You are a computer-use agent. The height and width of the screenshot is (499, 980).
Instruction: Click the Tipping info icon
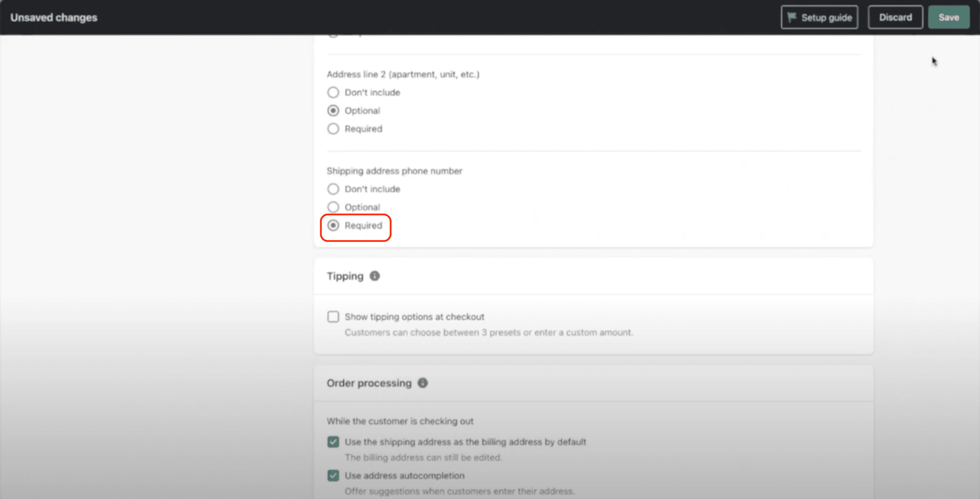[x=375, y=276]
